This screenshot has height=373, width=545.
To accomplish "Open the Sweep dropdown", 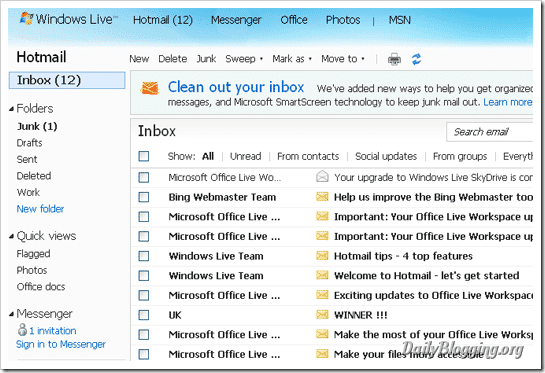I will [x=244, y=59].
